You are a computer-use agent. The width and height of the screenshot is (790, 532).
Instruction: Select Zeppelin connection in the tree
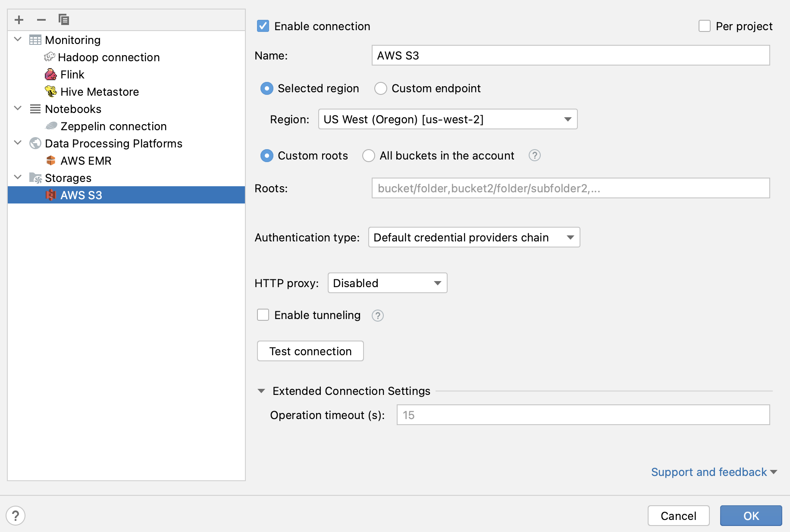point(126,126)
